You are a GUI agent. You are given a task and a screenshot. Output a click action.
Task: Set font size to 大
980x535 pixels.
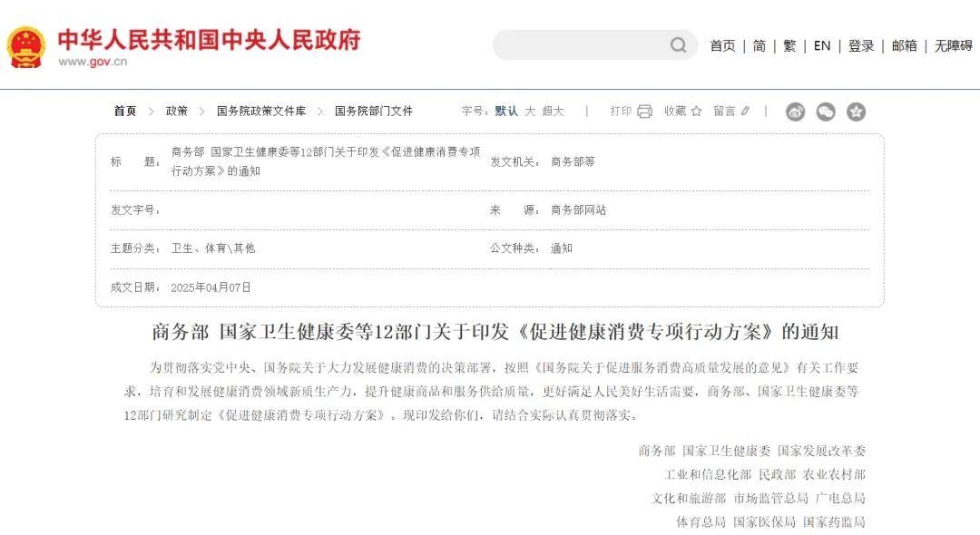click(x=530, y=112)
